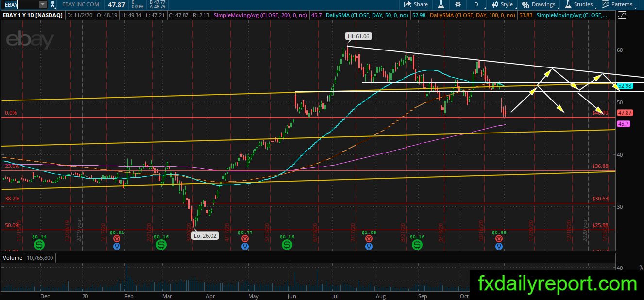Open the Studies menu

pyautogui.click(x=578, y=4)
